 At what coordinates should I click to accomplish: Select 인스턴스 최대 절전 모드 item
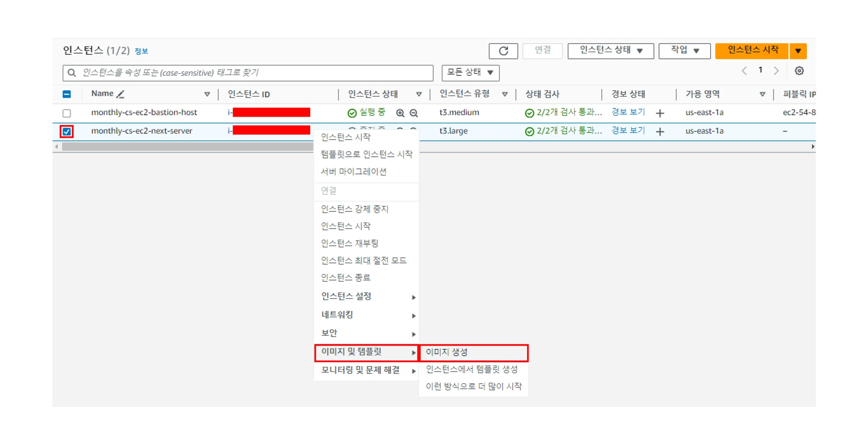(x=366, y=261)
